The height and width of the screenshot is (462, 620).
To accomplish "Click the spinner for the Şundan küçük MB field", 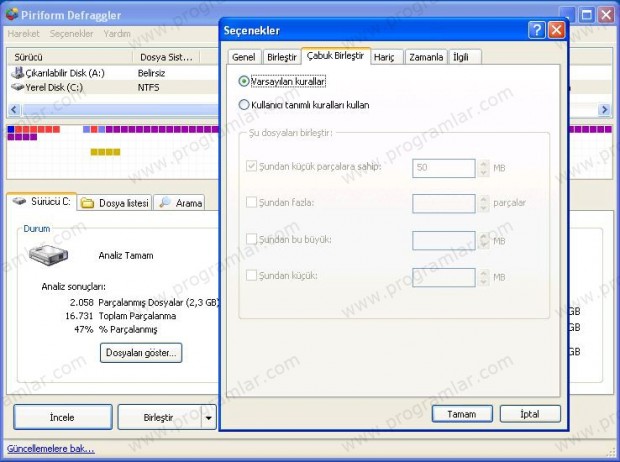I will click(484, 277).
